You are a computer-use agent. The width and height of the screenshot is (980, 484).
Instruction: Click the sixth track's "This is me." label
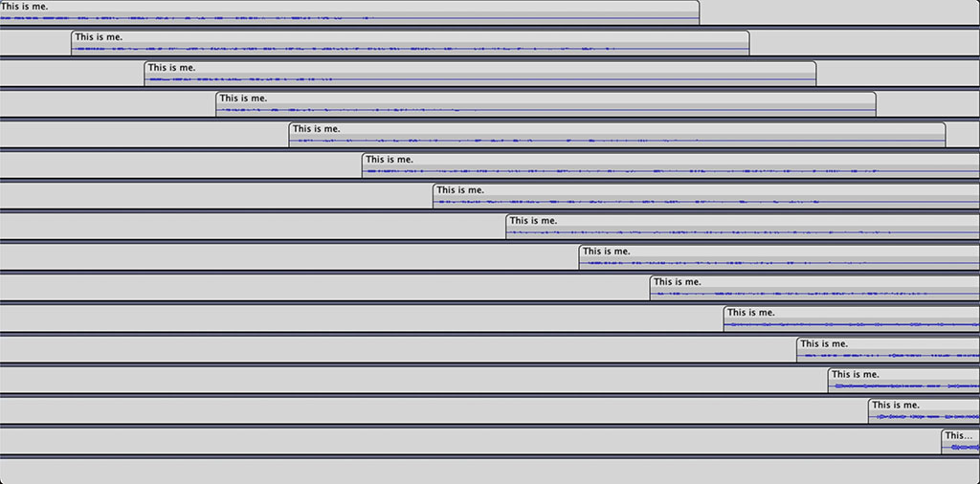[390, 160]
